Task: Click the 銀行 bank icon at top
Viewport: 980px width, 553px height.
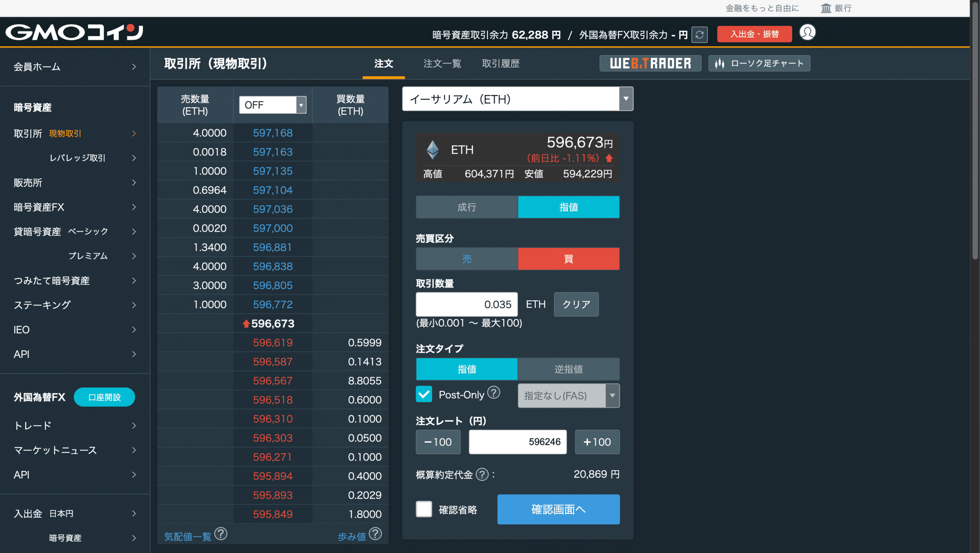Action: pyautogui.click(x=826, y=8)
